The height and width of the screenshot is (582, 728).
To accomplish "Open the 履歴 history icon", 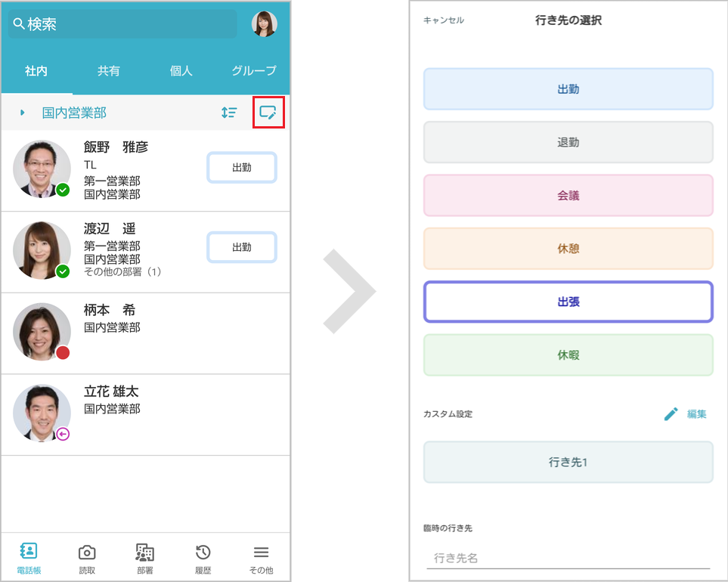I will point(203,553).
